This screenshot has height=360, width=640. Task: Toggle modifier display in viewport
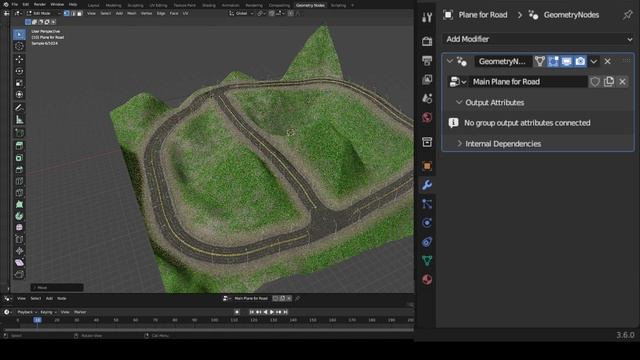click(x=567, y=61)
